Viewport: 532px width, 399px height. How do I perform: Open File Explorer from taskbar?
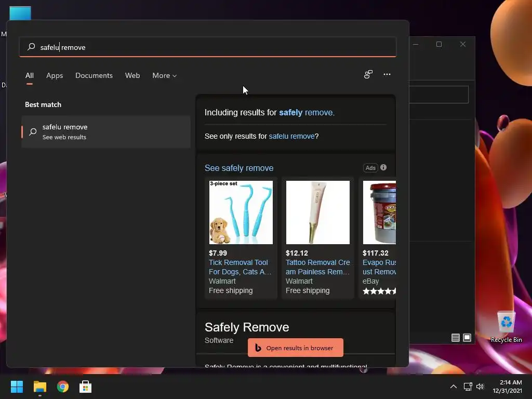pos(39,387)
